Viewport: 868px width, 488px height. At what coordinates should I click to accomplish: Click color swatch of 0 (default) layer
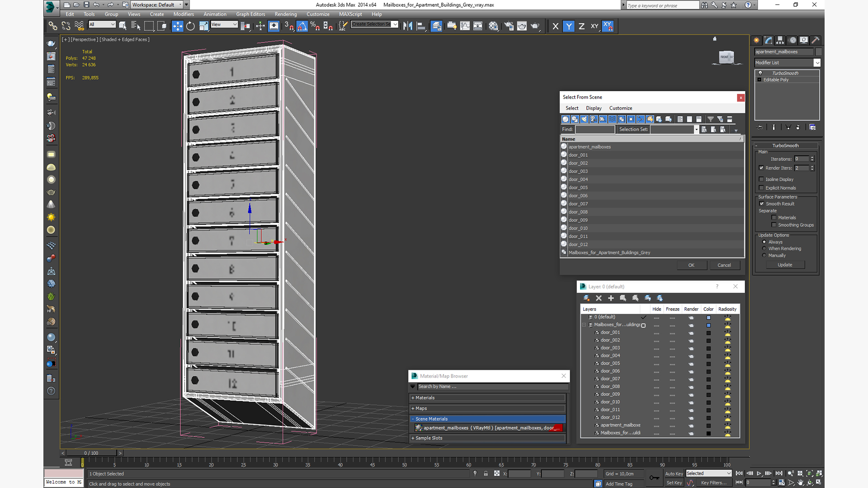(x=708, y=318)
